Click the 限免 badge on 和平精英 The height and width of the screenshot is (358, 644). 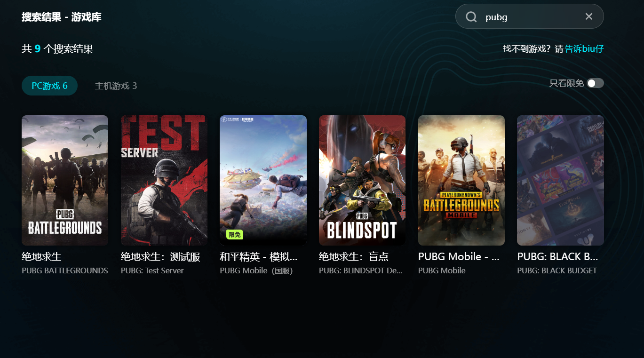click(235, 234)
